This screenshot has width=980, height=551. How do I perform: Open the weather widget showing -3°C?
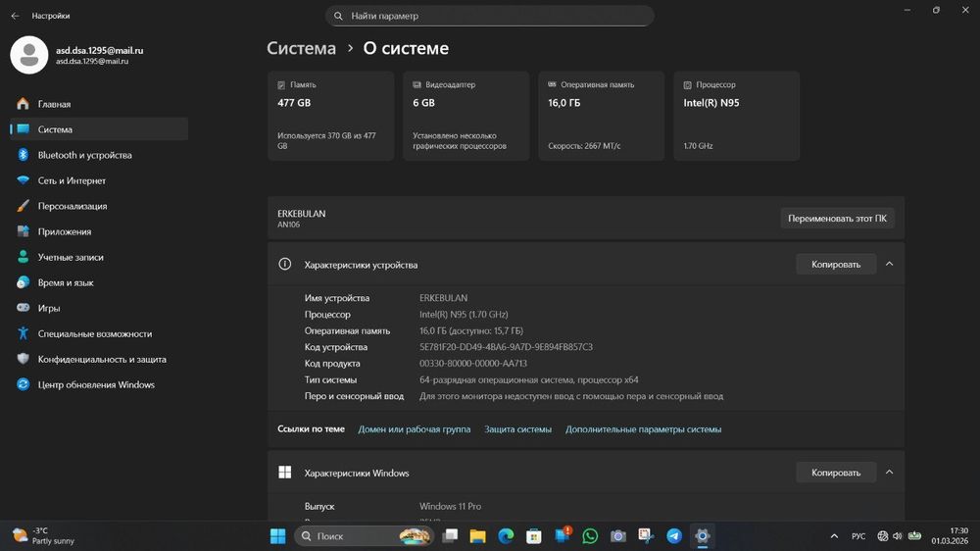[x=44, y=536]
